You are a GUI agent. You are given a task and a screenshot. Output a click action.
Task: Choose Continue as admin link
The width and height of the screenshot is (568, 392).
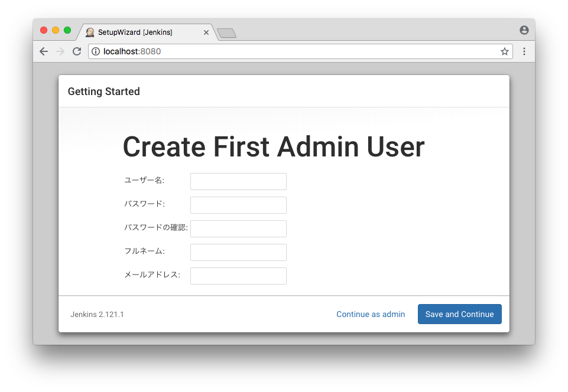click(x=371, y=314)
